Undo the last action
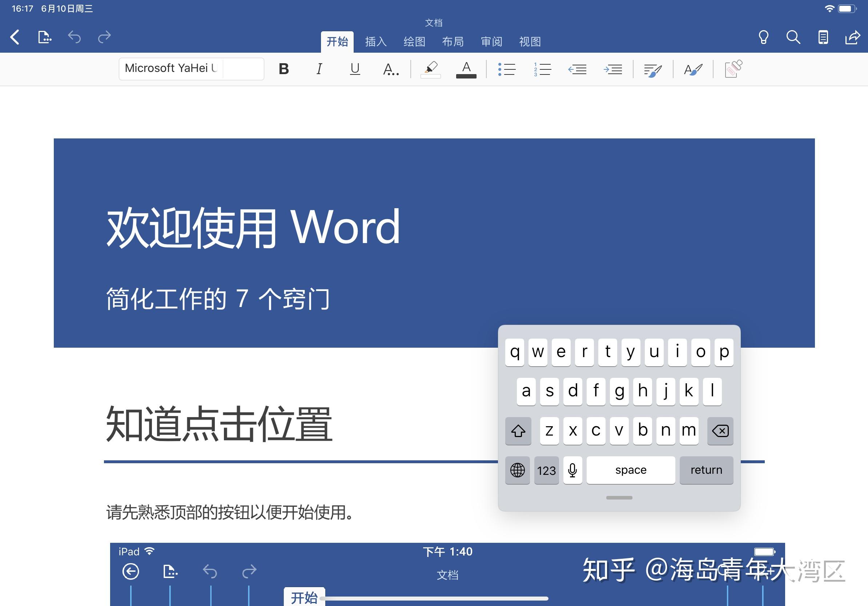868x606 pixels. [x=74, y=37]
